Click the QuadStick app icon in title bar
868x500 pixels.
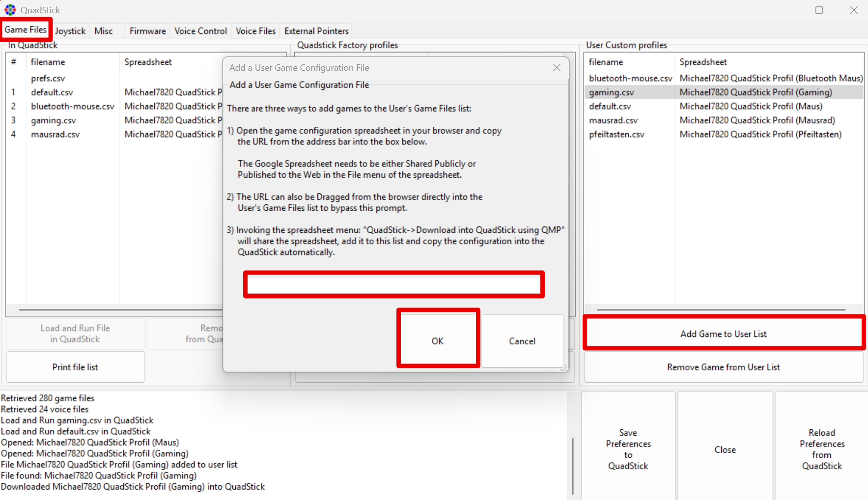click(10, 10)
